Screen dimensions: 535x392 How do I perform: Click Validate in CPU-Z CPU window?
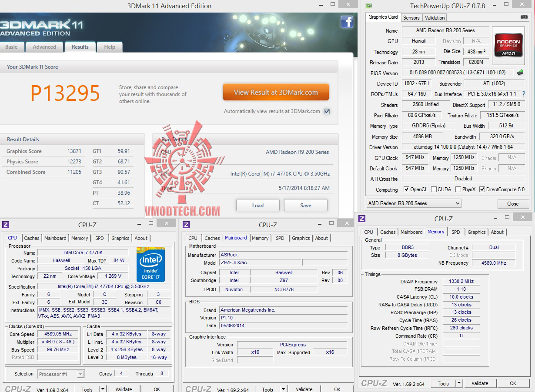click(x=124, y=389)
